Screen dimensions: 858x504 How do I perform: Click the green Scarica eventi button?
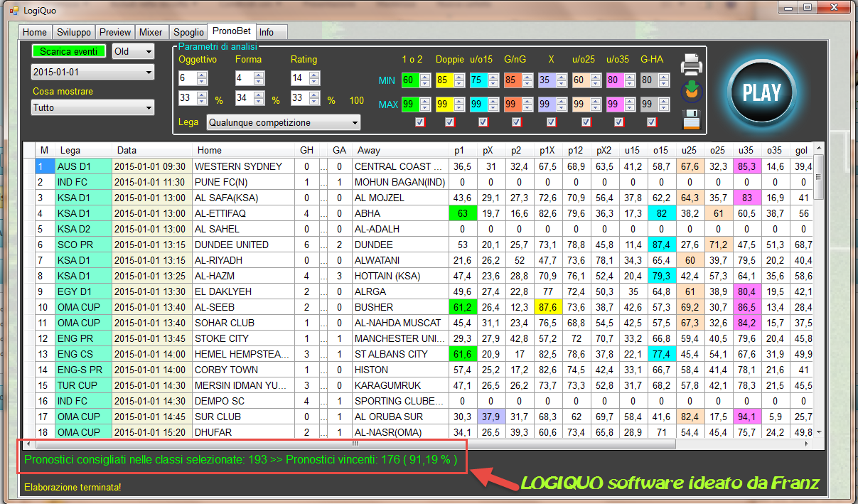click(x=68, y=51)
